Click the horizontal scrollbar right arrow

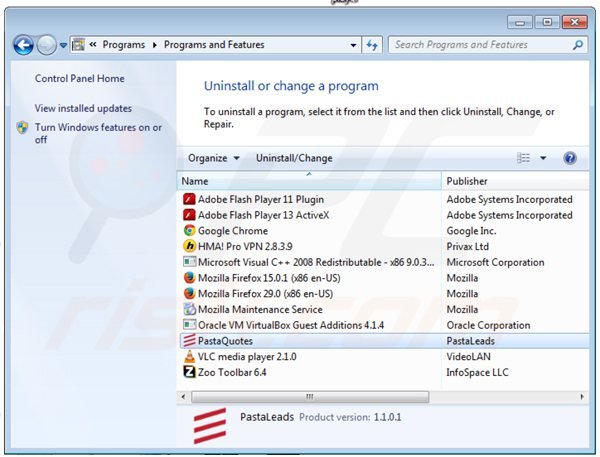point(582,397)
